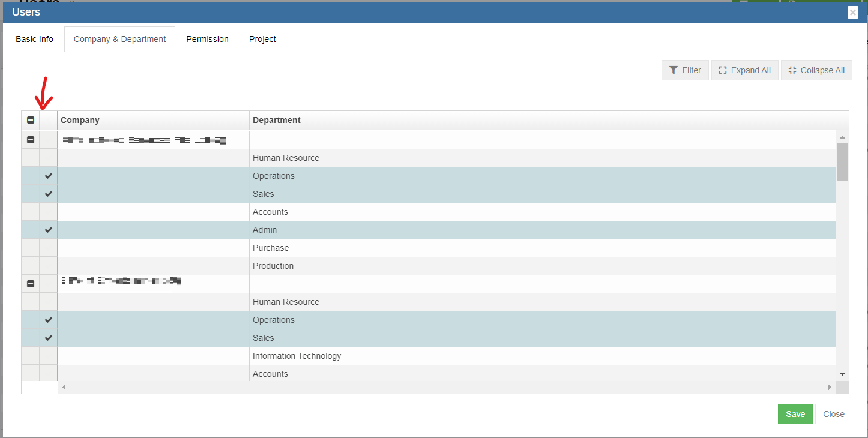
Task: Click the Expand All icon
Action: (x=723, y=70)
